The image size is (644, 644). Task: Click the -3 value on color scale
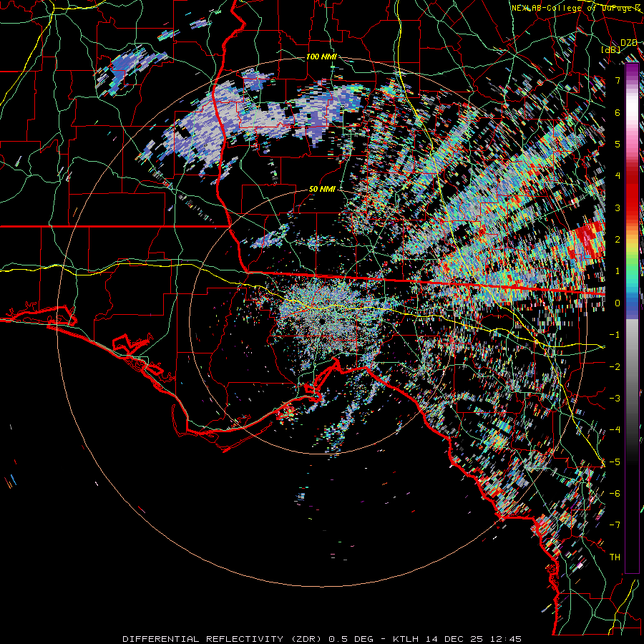(615, 398)
